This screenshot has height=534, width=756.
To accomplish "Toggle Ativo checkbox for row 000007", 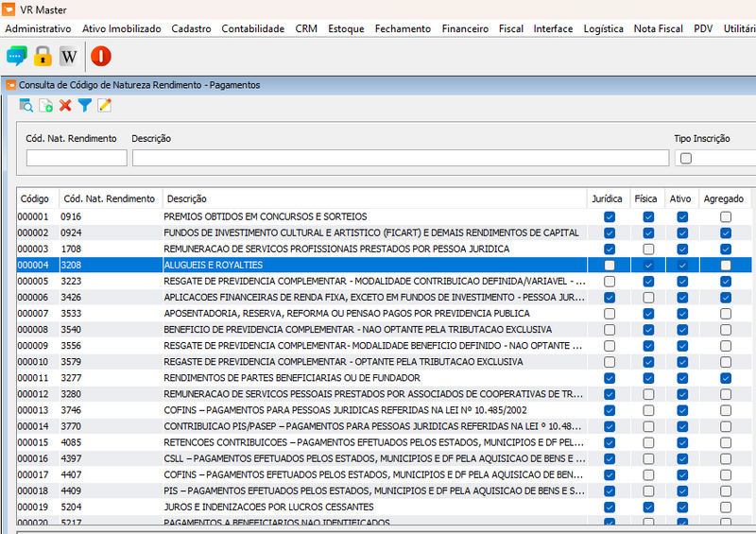I will 682,314.
